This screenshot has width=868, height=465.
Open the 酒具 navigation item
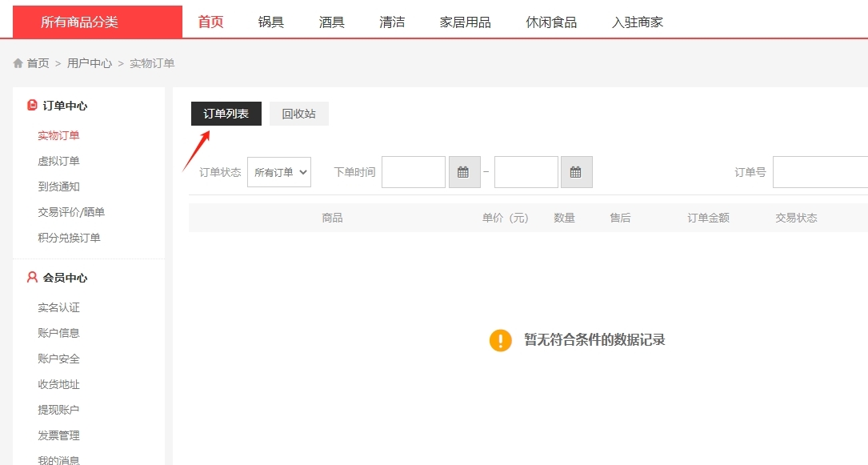tap(331, 22)
